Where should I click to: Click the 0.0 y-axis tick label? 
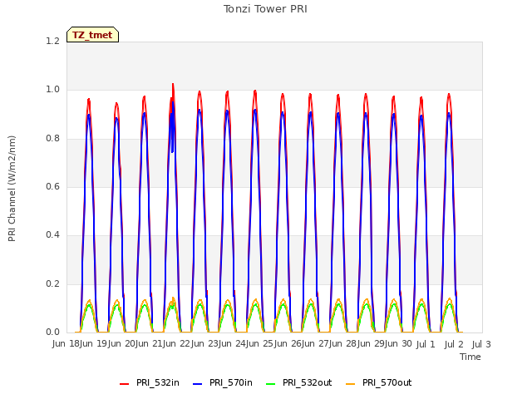[52, 332]
